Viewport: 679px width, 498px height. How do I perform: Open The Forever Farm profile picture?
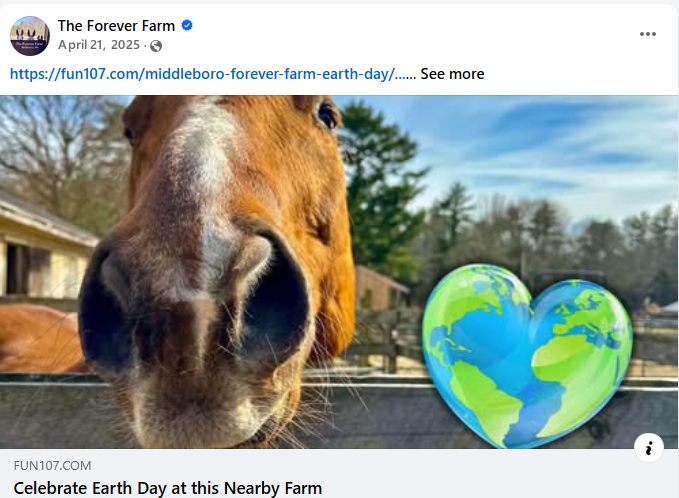(30, 35)
